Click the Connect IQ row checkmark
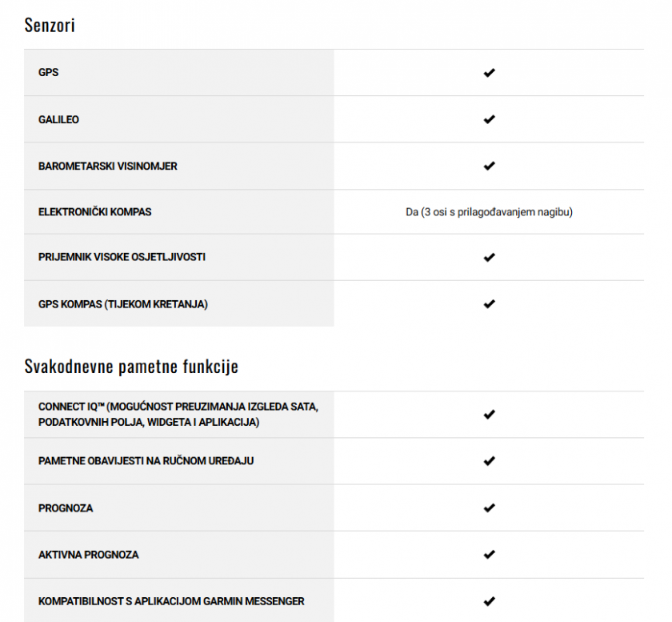 pyautogui.click(x=489, y=414)
